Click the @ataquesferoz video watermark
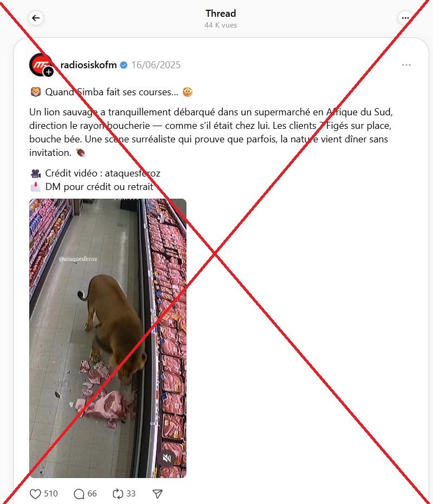The height and width of the screenshot is (504, 433). (78, 259)
